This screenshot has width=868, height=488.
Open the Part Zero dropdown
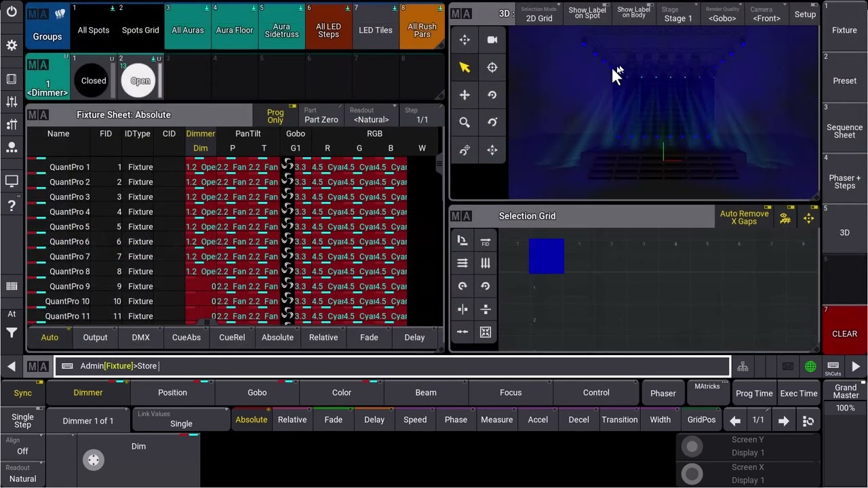point(321,116)
